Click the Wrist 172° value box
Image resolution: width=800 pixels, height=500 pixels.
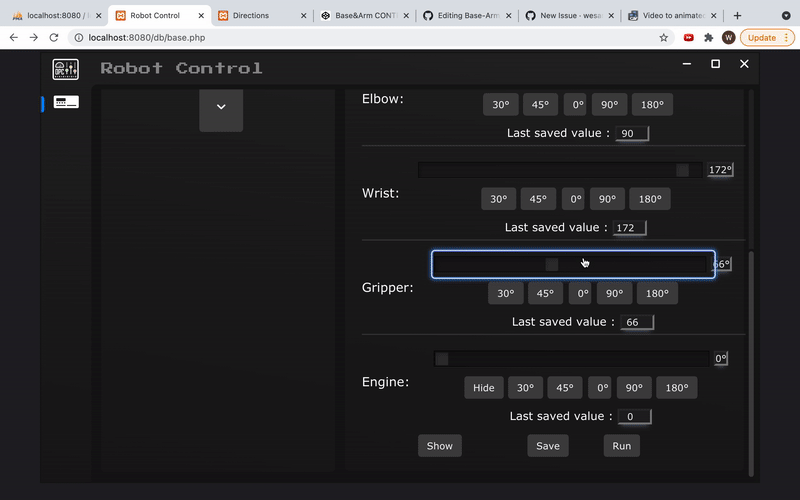click(720, 169)
